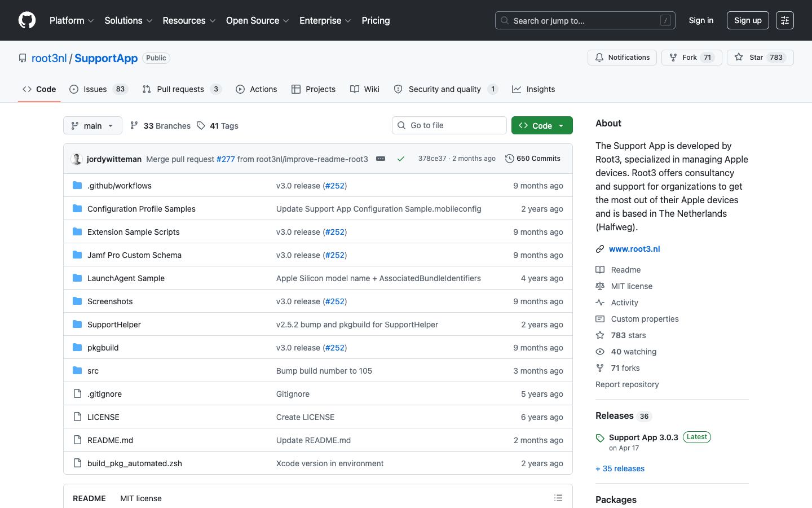Viewport: 812px width, 508px height.
Task: Click the file icon for LICENSE
Action: click(77, 417)
